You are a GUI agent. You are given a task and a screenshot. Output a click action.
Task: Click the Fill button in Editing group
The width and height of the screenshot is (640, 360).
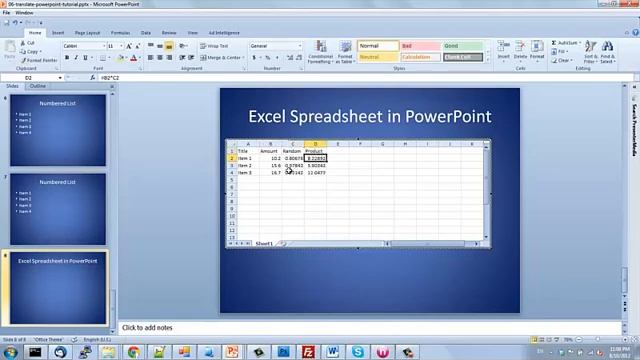tap(560, 52)
